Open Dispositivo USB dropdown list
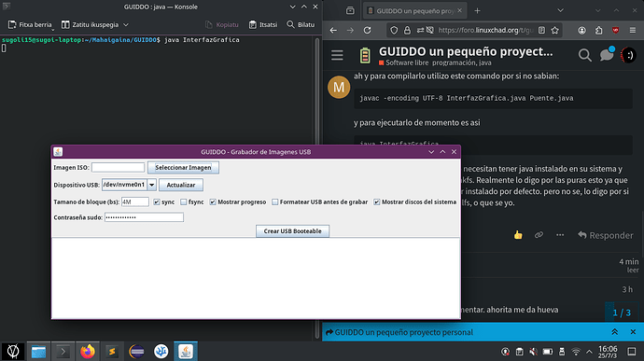This screenshot has width=644, height=361. [151, 185]
